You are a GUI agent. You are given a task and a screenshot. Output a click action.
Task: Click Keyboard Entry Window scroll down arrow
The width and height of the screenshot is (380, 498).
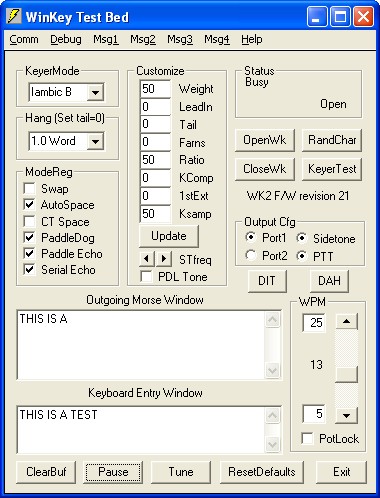pyautogui.click(x=272, y=444)
